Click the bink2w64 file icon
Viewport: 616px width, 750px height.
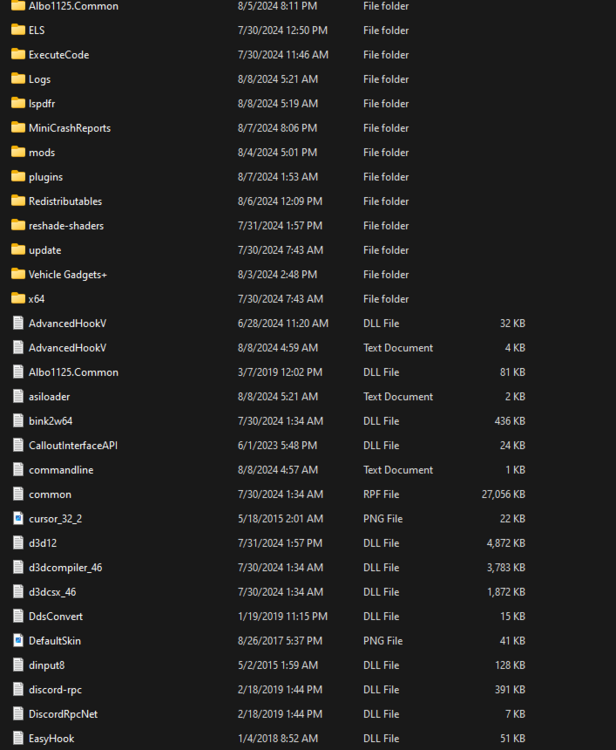pyautogui.click(x=18, y=421)
